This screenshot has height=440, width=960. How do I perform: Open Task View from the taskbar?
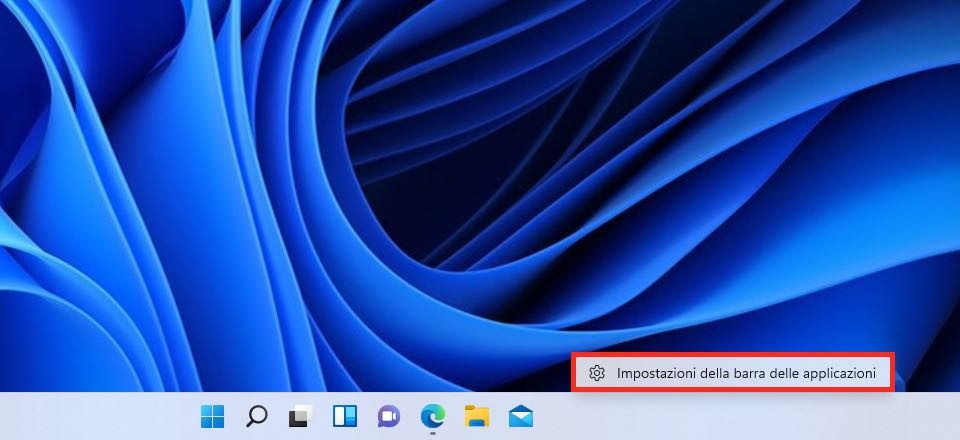301,417
